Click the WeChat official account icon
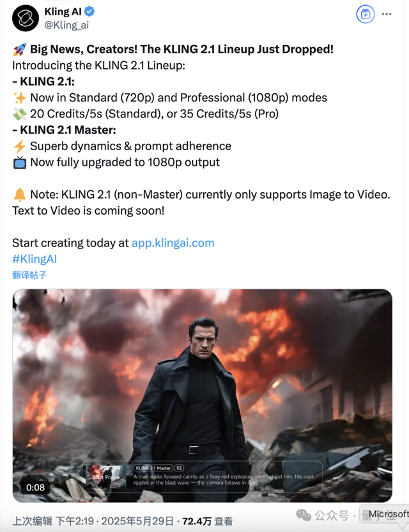Image resolution: width=409 pixels, height=532 pixels. (305, 515)
